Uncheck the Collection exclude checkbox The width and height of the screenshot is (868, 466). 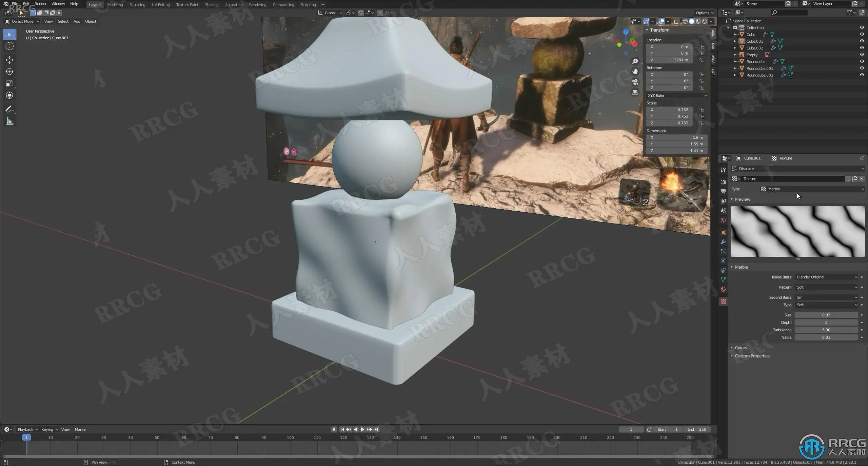pos(735,28)
